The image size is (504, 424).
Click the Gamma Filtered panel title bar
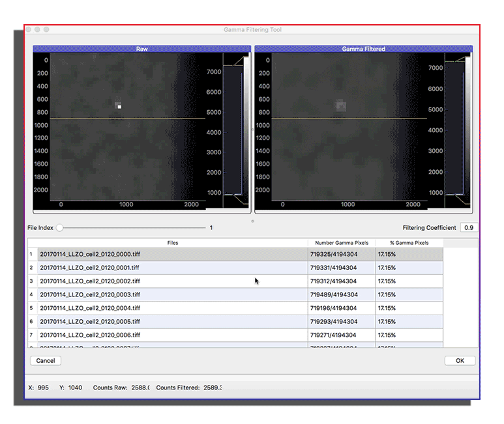pyautogui.click(x=363, y=49)
